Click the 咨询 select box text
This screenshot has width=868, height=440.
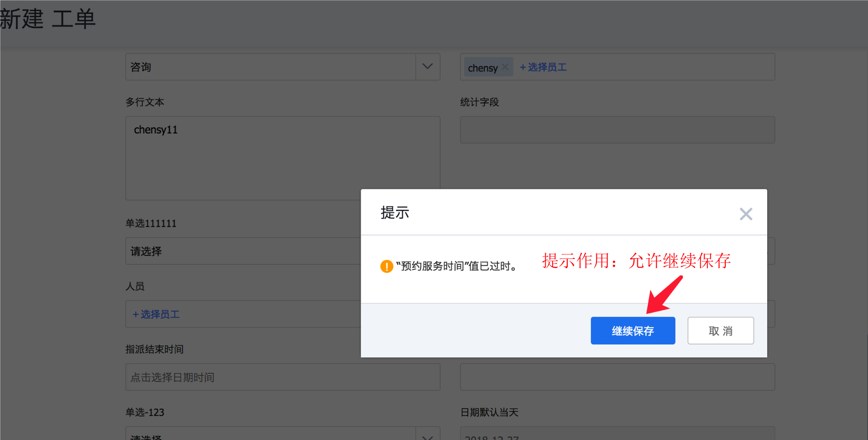(x=140, y=67)
